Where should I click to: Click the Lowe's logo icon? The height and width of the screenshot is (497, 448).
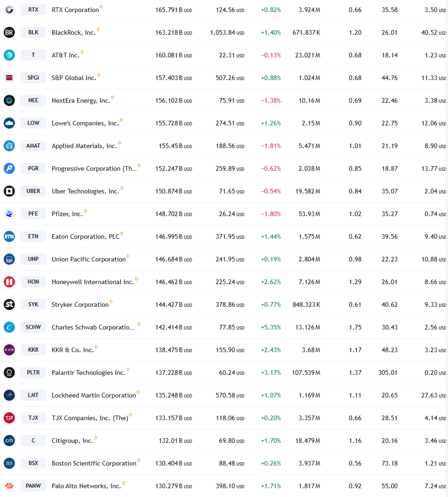(x=9, y=123)
